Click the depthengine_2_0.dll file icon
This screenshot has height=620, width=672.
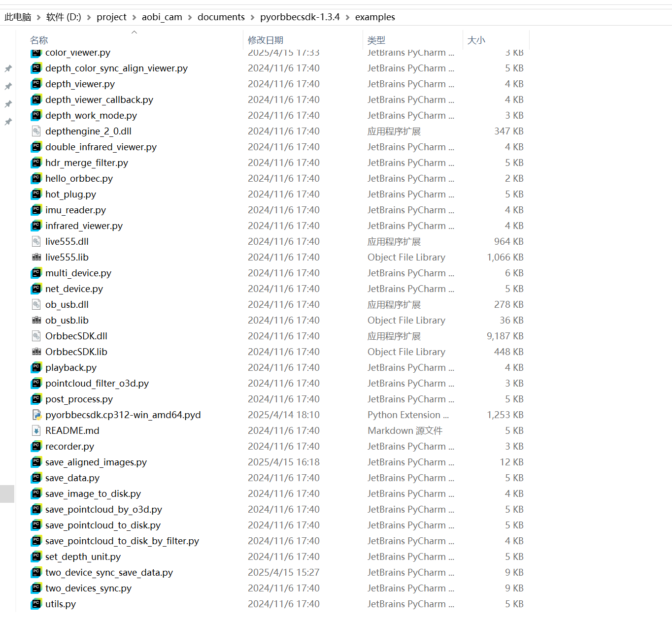pyautogui.click(x=36, y=131)
